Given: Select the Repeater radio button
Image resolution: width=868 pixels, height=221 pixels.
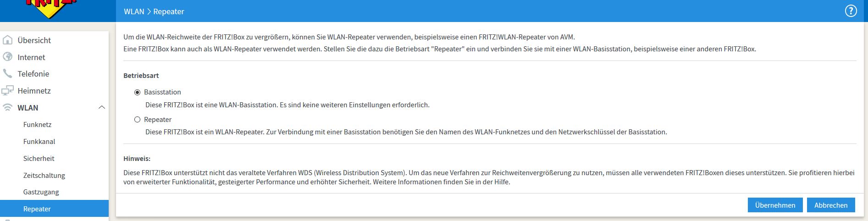Looking at the screenshot, I should [137, 120].
